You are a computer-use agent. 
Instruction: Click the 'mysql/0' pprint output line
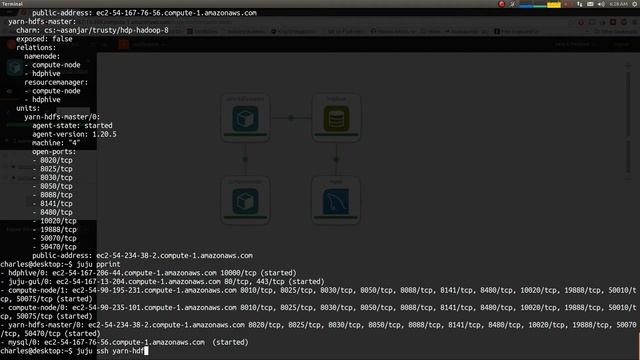point(124,342)
